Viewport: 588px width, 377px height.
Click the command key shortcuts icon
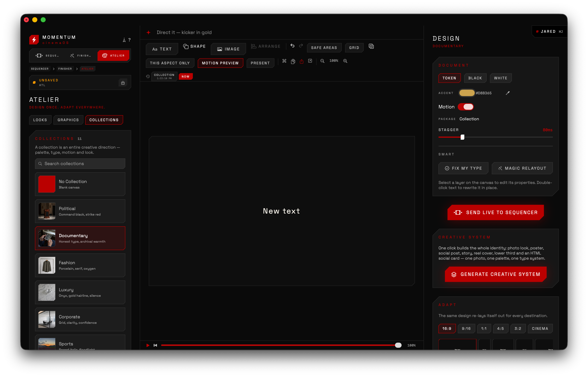coord(284,61)
